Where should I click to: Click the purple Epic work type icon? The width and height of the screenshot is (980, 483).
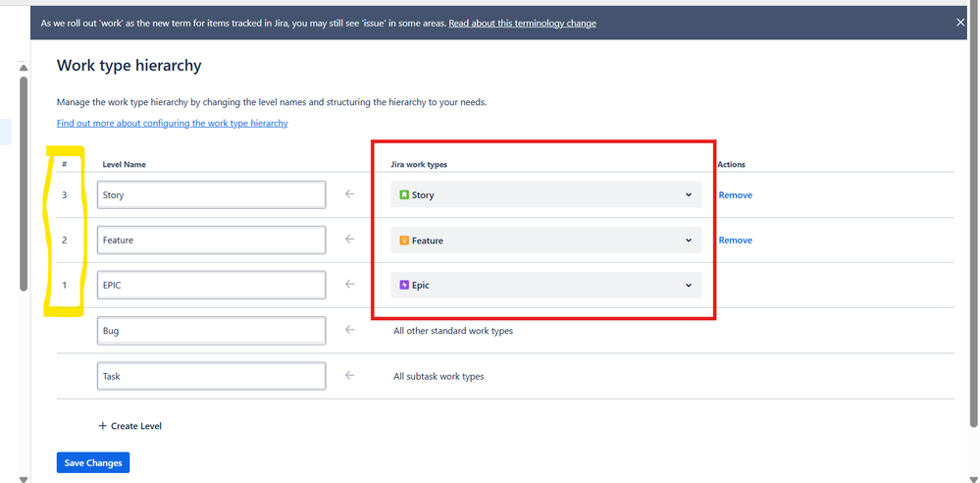click(x=404, y=286)
